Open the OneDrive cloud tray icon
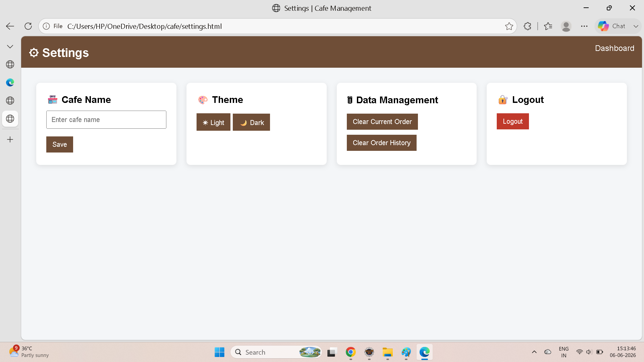This screenshot has height=362, width=644. (x=548, y=352)
